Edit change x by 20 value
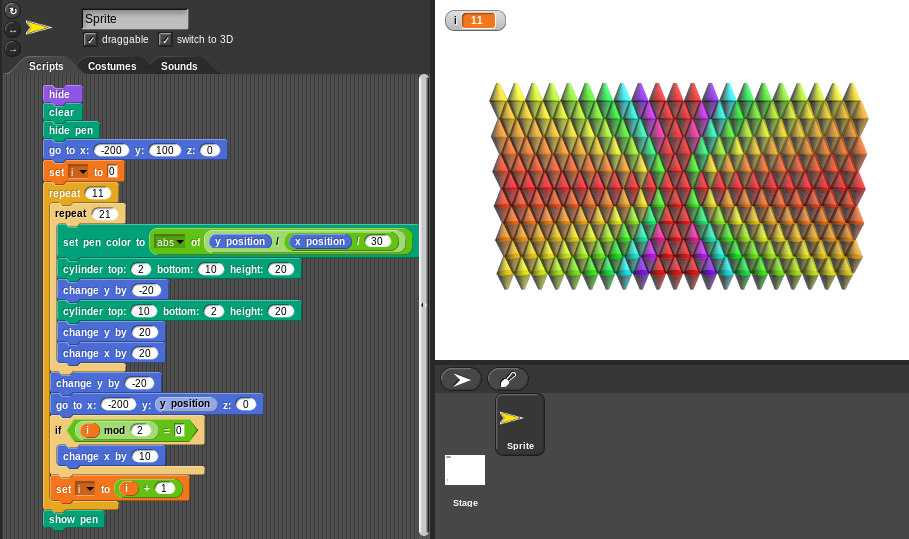909x539 pixels. 145,354
